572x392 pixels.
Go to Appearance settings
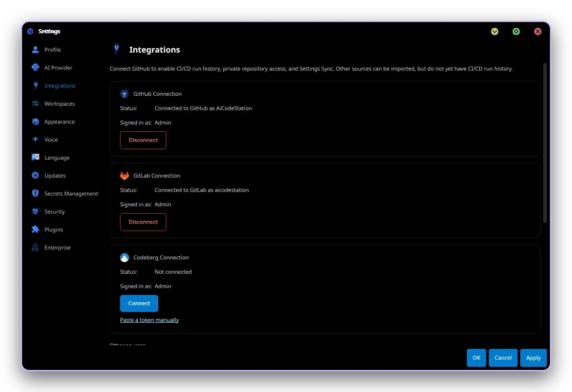(x=60, y=122)
